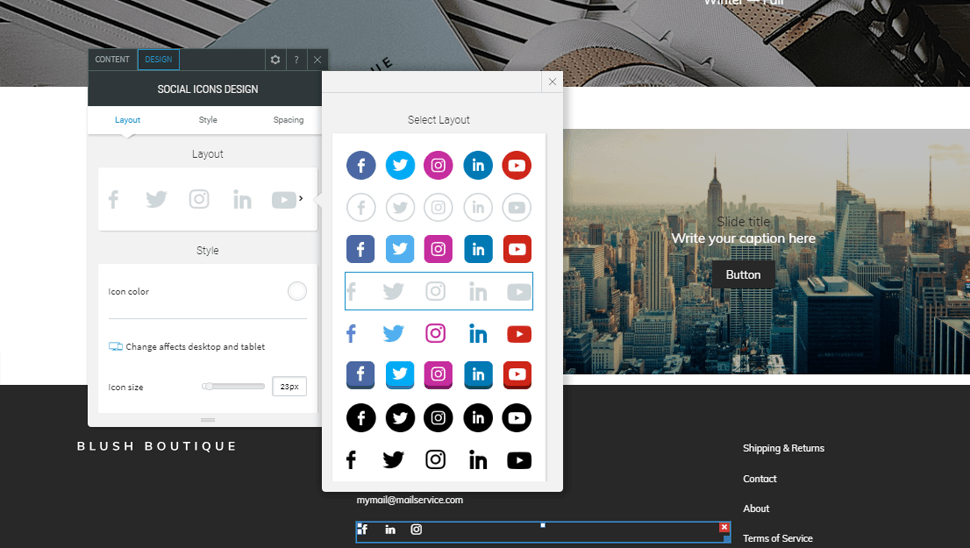Select the highlighted plain grey icons layout

point(439,291)
